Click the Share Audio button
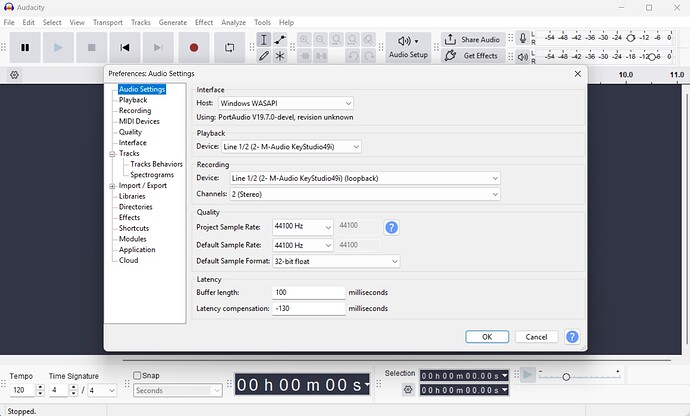This screenshot has width=690, height=416. (x=473, y=40)
